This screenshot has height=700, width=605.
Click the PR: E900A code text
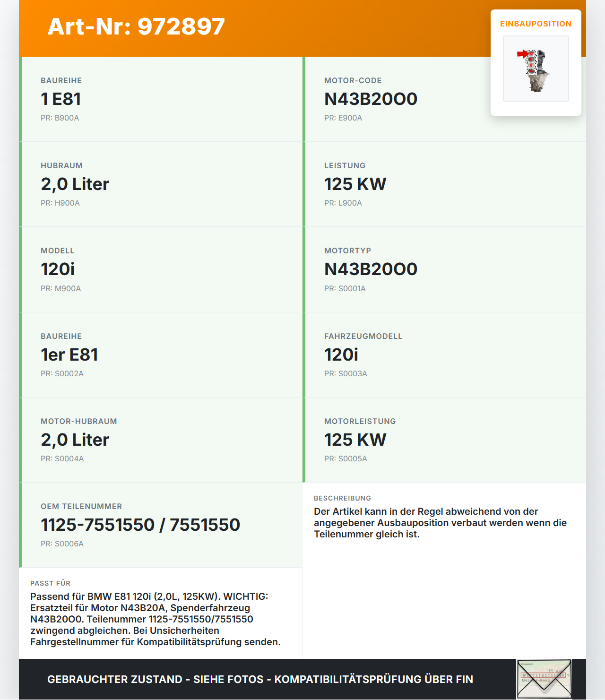point(343,118)
